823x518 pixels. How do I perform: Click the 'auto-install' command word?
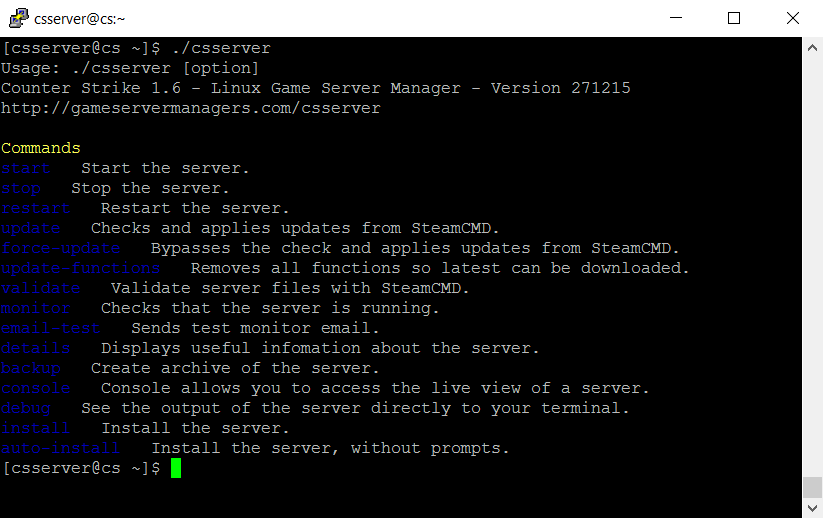(60, 448)
